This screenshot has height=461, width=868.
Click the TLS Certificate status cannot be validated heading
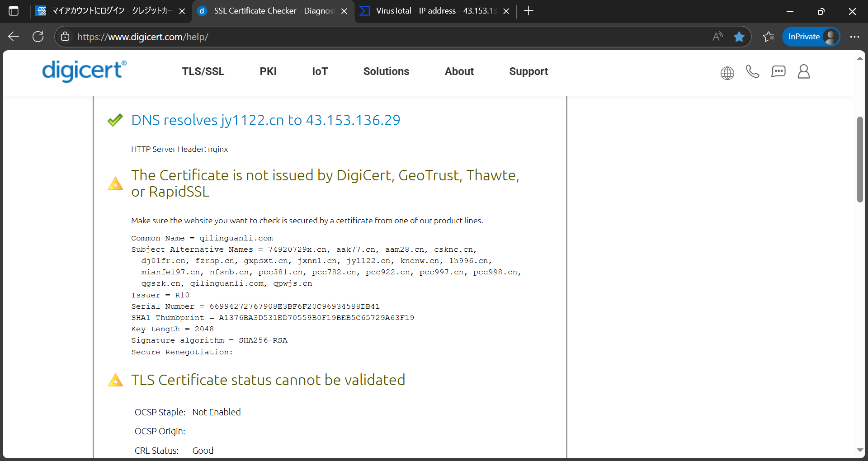tap(268, 380)
